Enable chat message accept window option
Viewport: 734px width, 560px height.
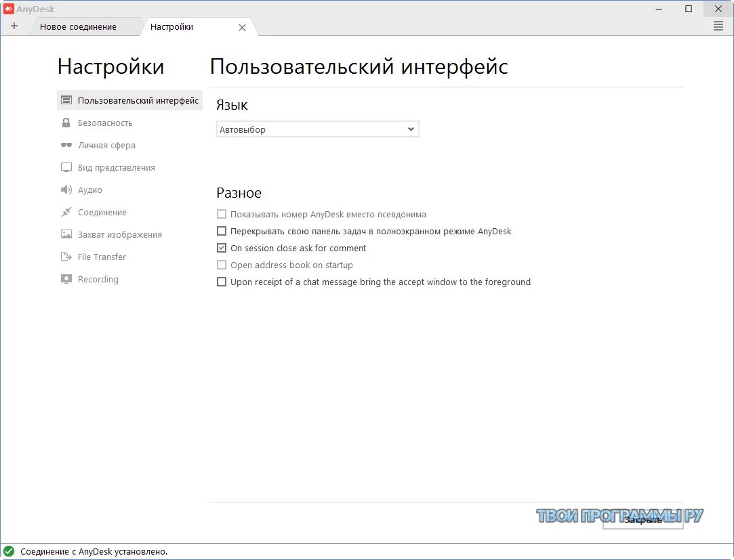tap(222, 282)
